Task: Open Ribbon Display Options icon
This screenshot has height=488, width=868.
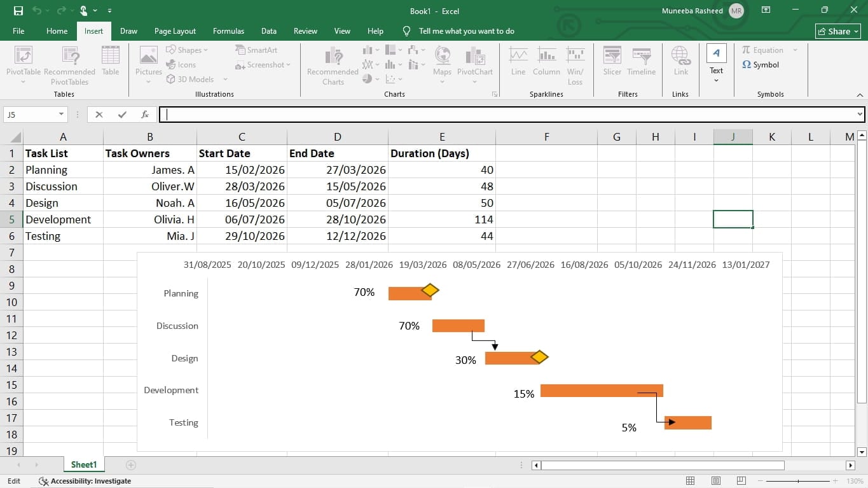Action: (766, 10)
